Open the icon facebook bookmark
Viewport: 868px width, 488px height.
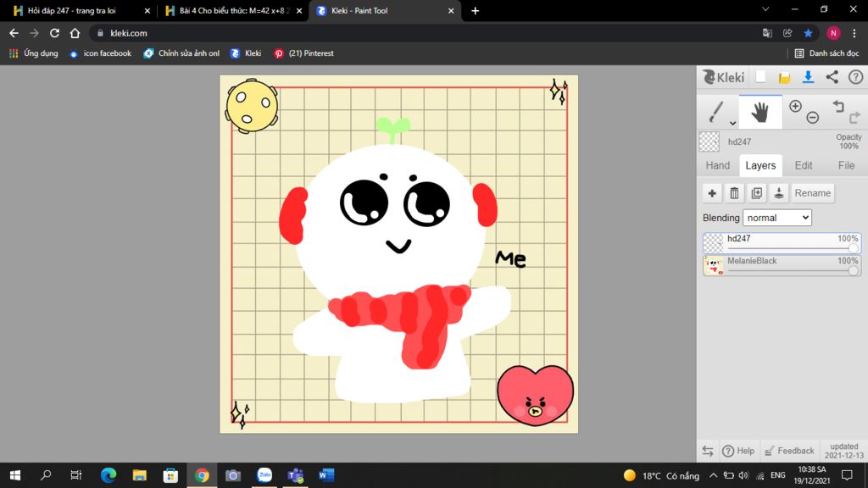(x=101, y=53)
